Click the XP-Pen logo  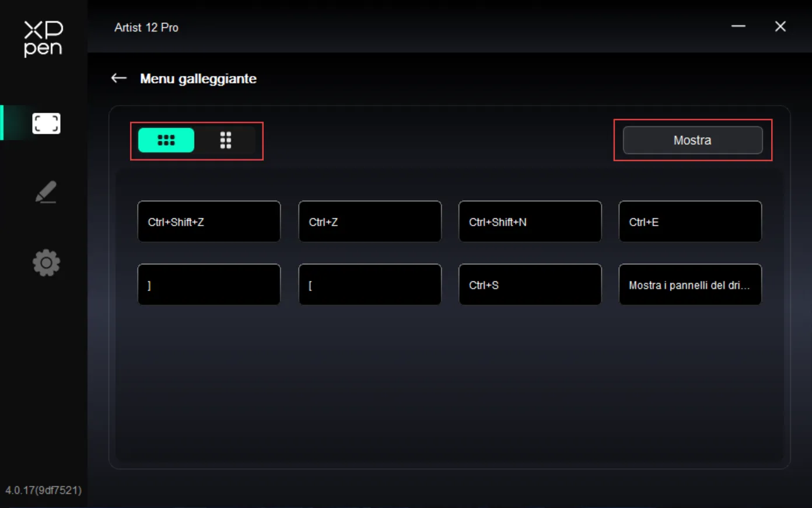pos(43,39)
